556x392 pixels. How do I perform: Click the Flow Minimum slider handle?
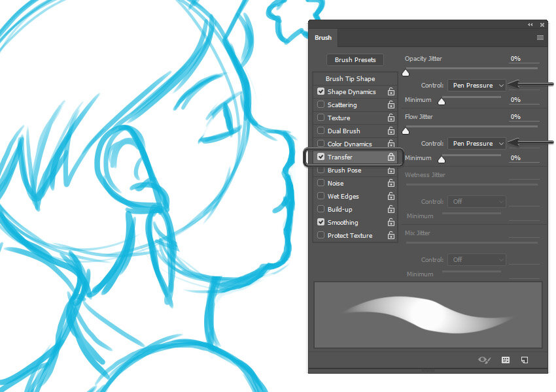coord(442,159)
